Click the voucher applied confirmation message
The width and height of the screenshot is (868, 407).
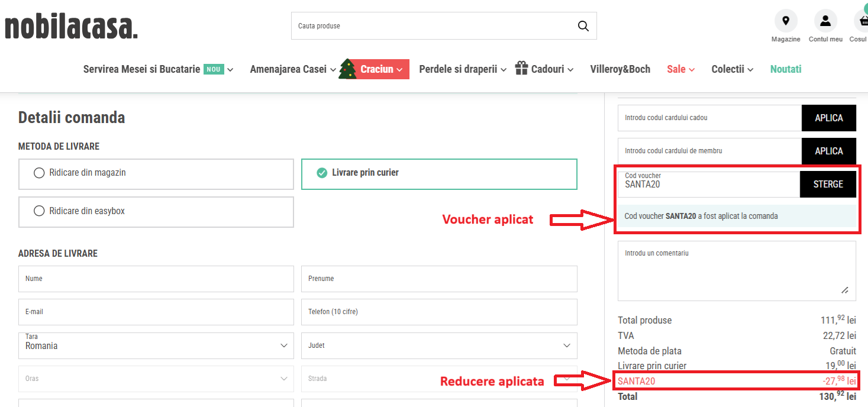tap(737, 216)
